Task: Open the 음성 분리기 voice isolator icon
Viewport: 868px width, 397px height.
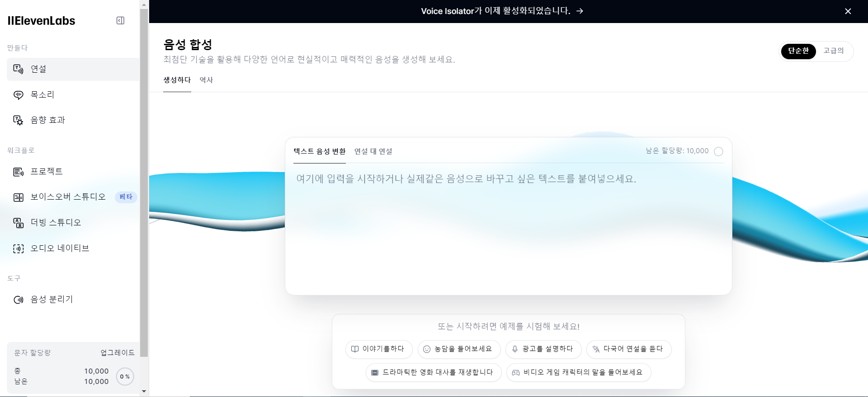Action: tap(18, 299)
